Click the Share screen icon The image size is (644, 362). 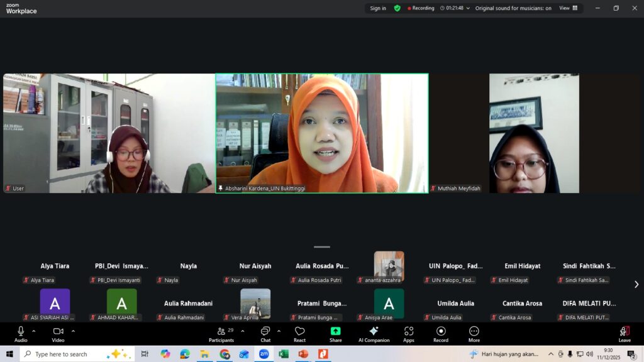[335, 334]
